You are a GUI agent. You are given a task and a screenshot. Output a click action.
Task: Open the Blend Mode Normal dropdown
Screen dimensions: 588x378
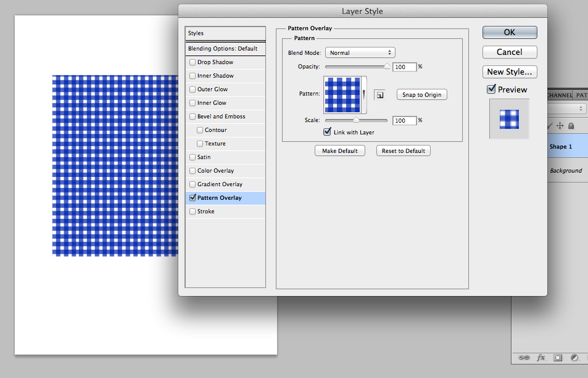[360, 53]
